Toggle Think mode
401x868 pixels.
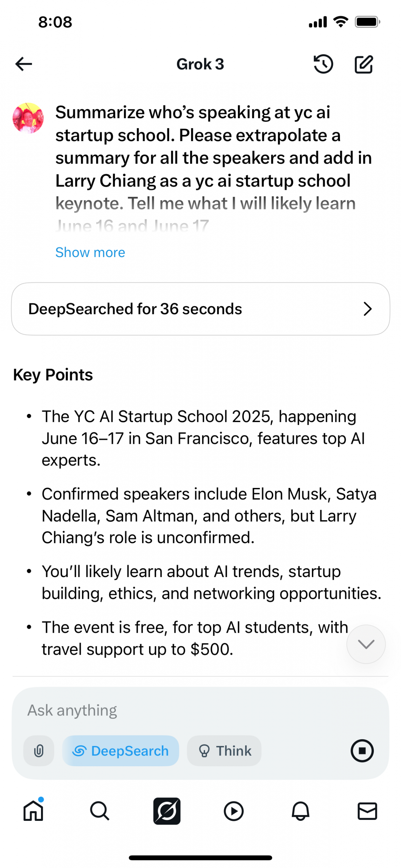tap(224, 750)
